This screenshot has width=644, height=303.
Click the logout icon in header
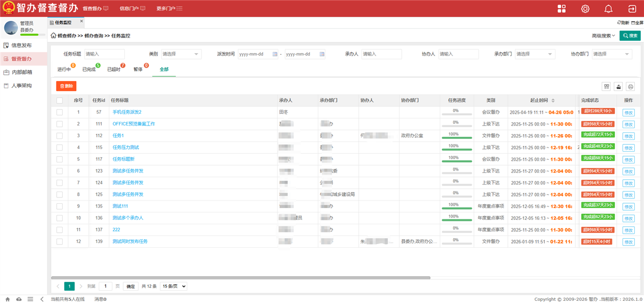pyautogui.click(x=631, y=9)
